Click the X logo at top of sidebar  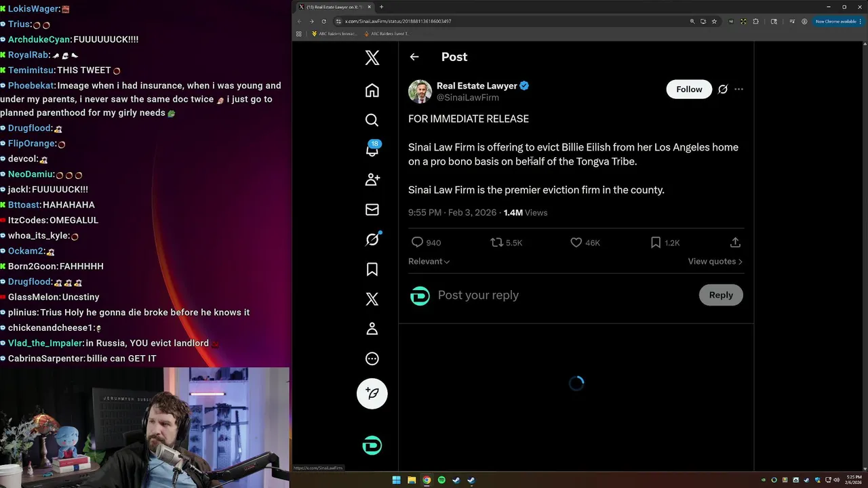(x=372, y=58)
